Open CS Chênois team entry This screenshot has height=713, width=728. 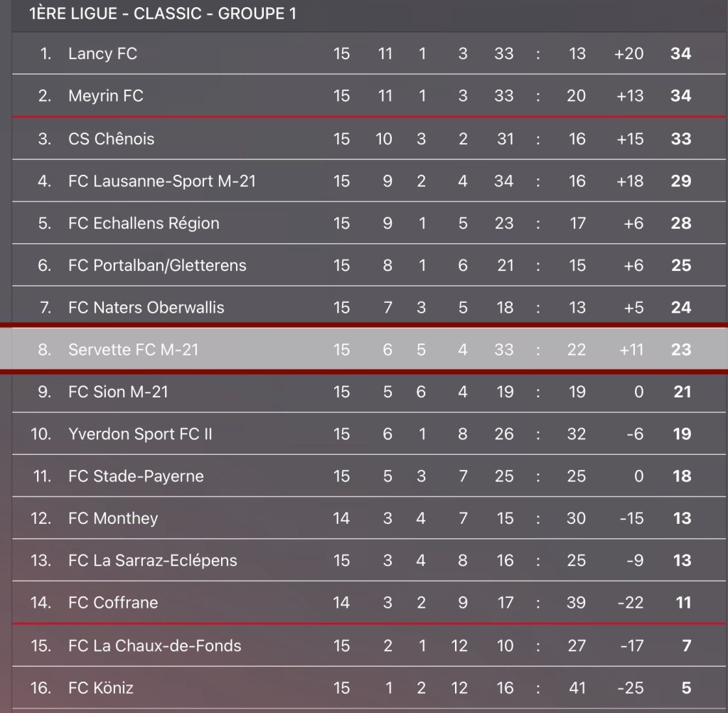tap(111, 139)
